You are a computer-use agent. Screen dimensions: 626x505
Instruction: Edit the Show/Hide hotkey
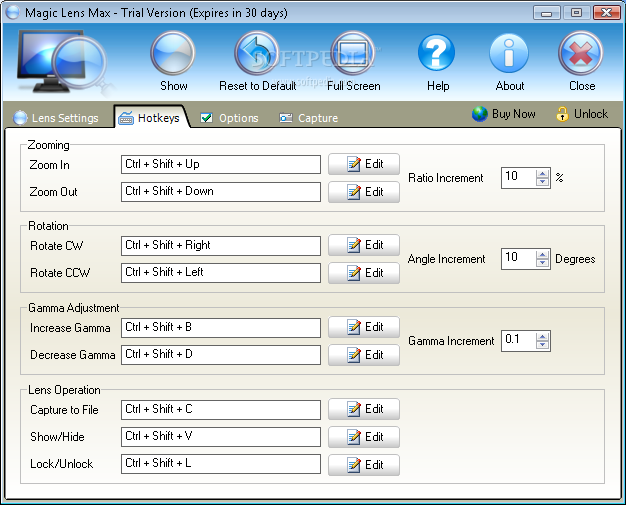tap(364, 437)
